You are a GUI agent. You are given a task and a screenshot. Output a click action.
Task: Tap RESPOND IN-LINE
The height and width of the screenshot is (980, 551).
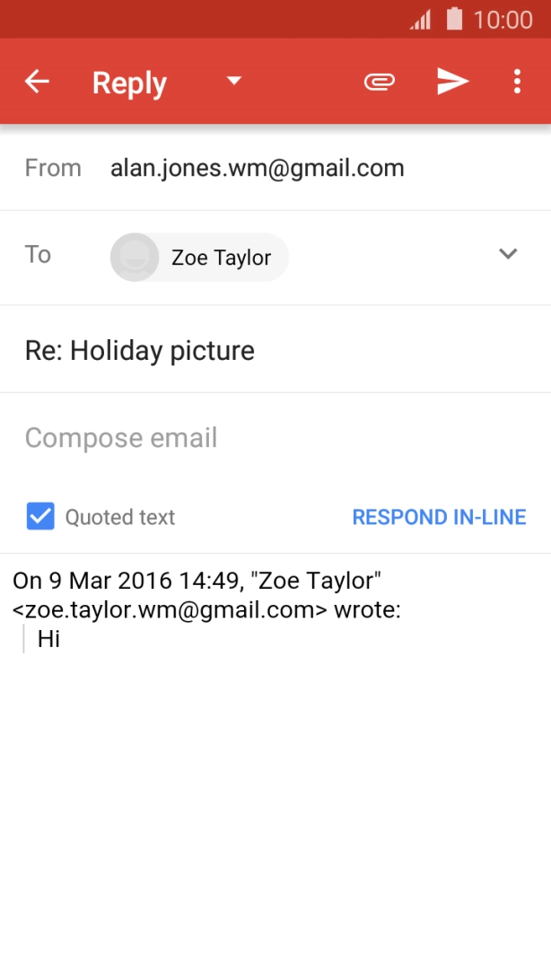pyautogui.click(x=439, y=516)
